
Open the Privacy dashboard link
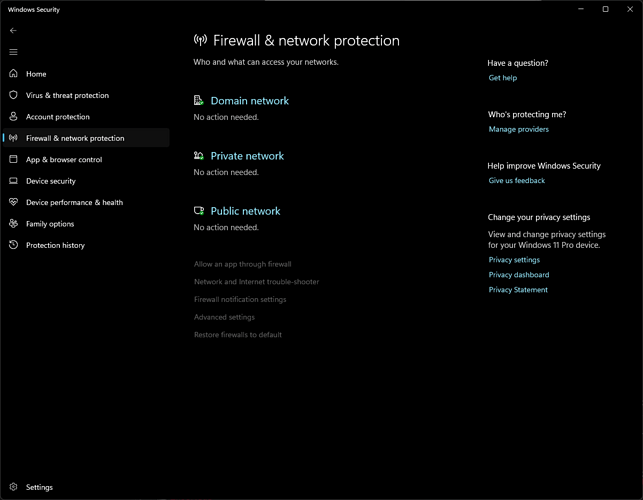tap(518, 275)
